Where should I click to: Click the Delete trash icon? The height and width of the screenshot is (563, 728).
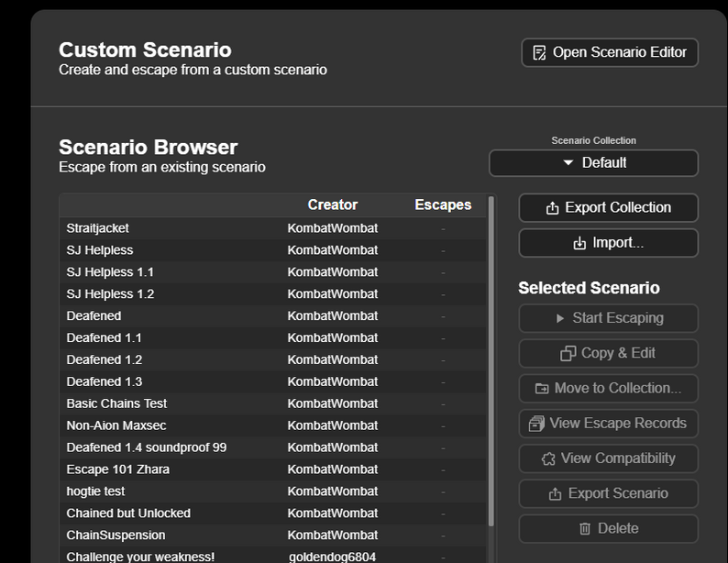[585, 528]
